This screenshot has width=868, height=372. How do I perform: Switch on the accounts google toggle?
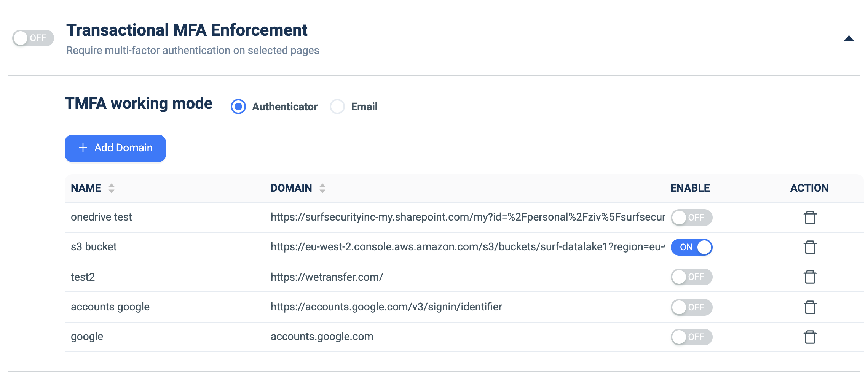pos(691,307)
